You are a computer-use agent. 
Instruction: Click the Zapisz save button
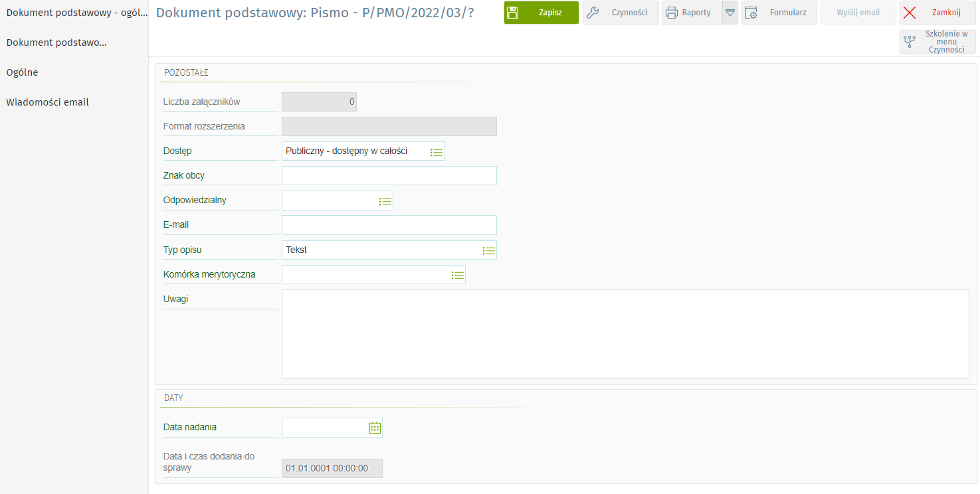point(541,13)
